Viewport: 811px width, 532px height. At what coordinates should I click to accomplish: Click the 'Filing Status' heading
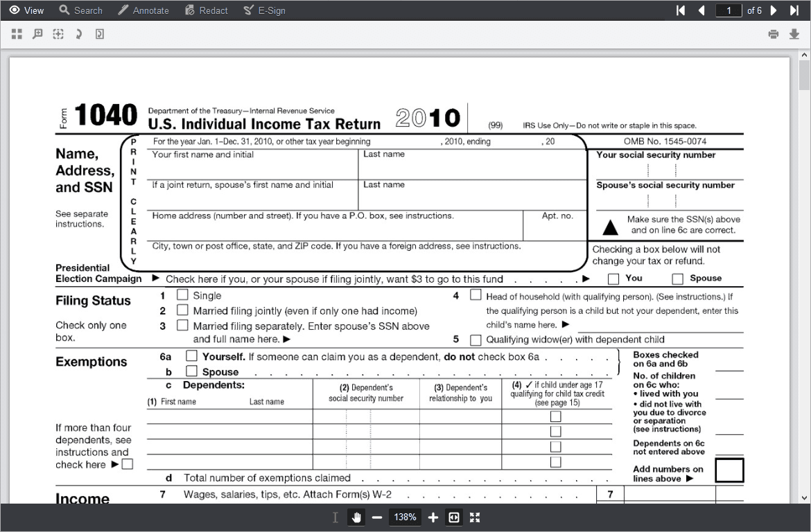[x=93, y=301]
